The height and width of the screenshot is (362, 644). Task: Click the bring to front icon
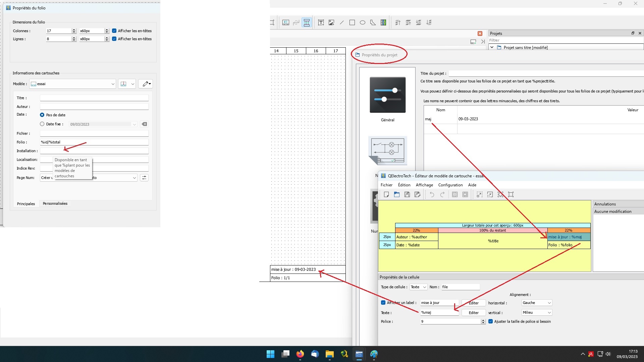click(x=398, y=22)
